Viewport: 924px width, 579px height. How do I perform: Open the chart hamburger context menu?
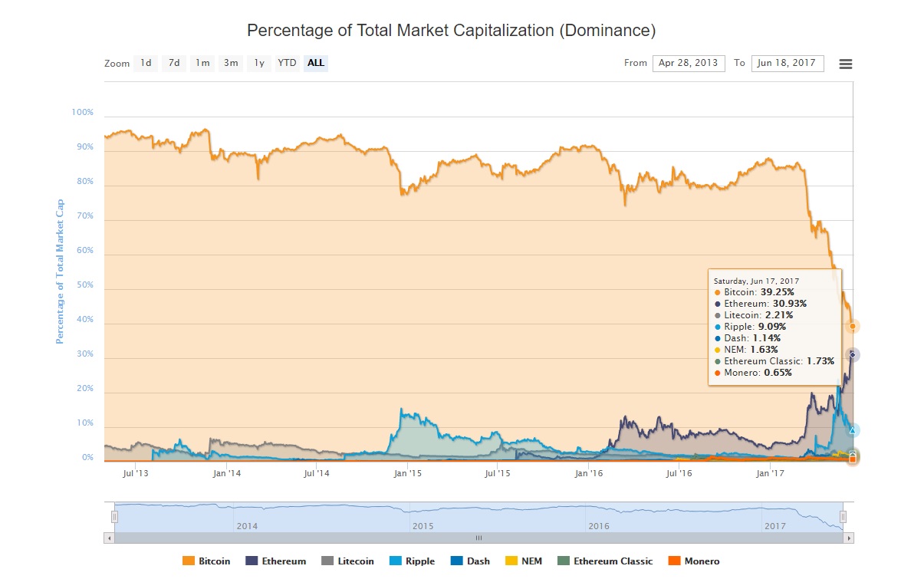point(845,64)
